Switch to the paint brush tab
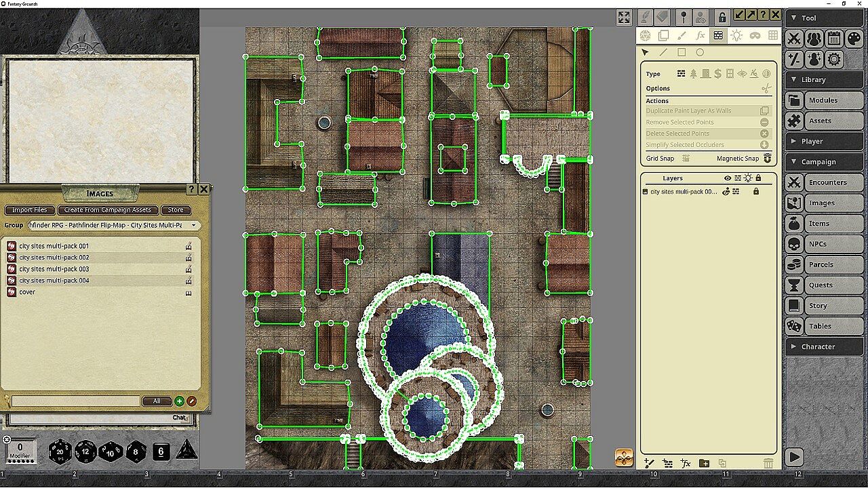The width and height of the screenshot is (868, 488). [682, 35]
